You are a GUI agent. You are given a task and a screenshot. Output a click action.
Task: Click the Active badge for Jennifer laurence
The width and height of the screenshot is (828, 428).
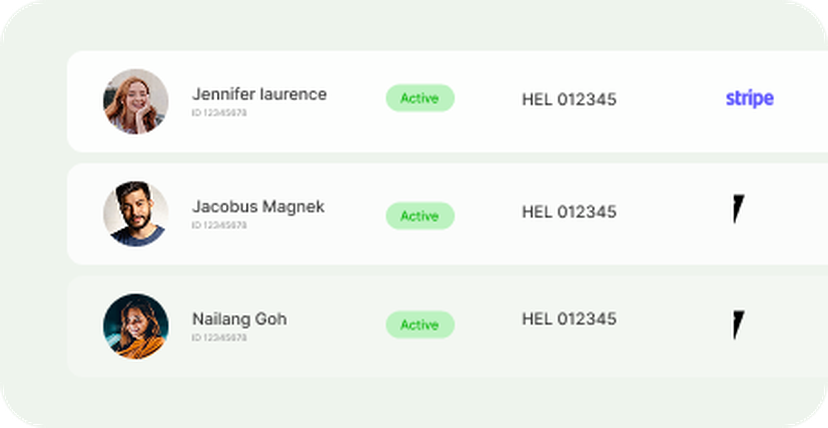[420, 98]
